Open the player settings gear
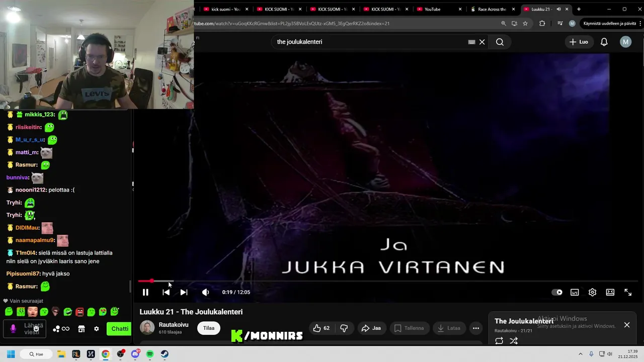Image resolution: width=644 pixels, height=362 pixels. coord(593,292)
